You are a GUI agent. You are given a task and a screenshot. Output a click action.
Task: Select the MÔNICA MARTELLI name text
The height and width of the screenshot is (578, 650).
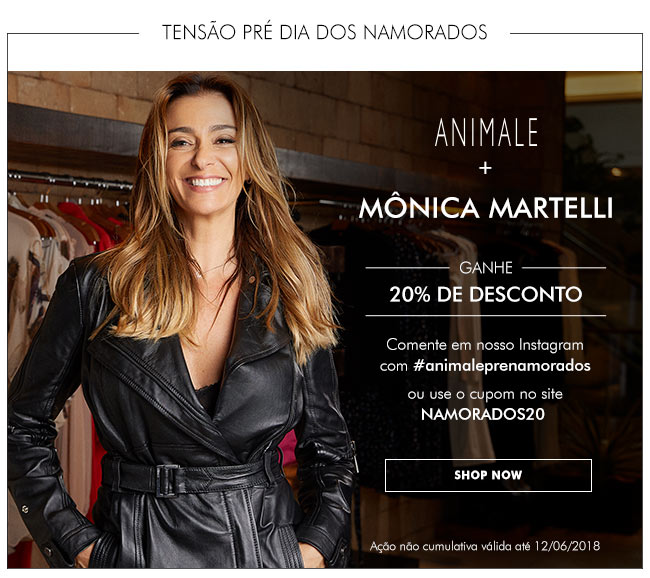485,208
